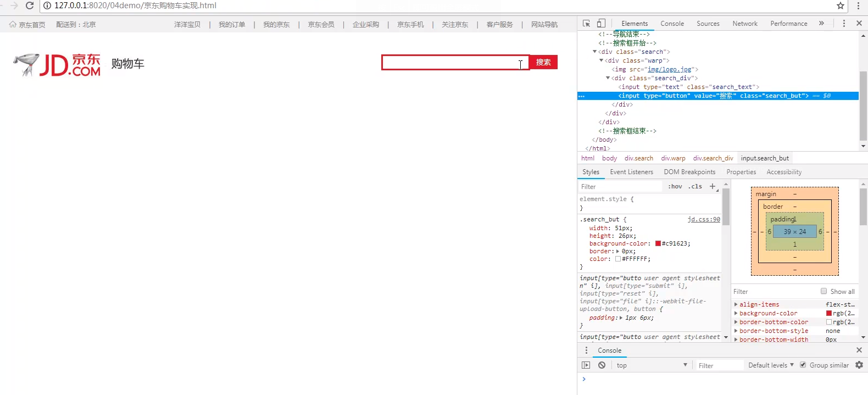Screen dimensions: 868x395
Task: Bookmark this page with the star icon
Action: (x=841, y=5)
